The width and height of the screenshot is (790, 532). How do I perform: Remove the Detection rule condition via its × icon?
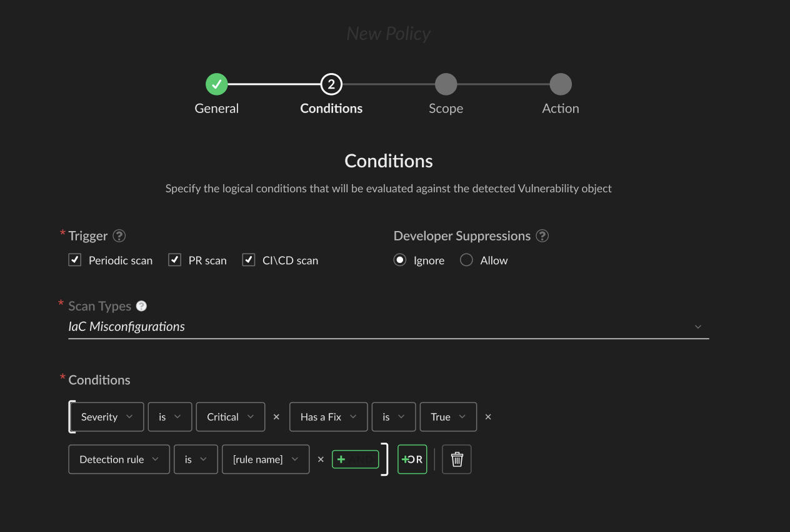(321, 459)
